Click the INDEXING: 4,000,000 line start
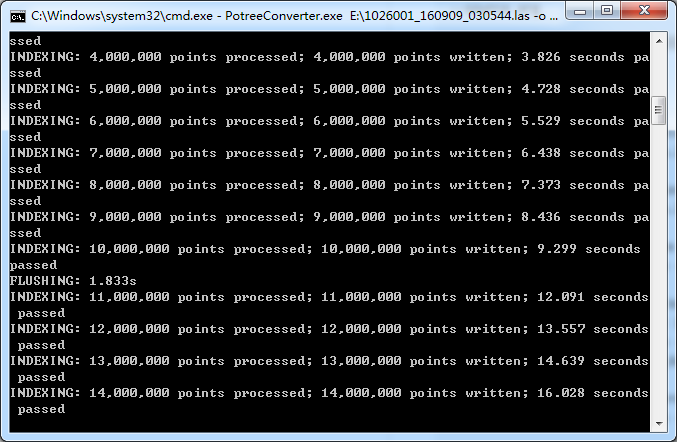The height and width of the screenshot is (442, 677). tap(85, 57)
